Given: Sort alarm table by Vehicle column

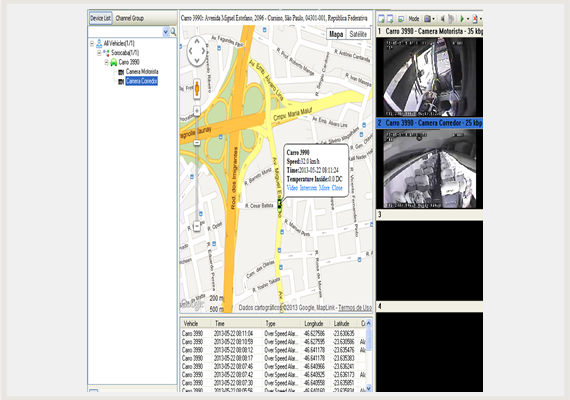Looking at the screenshot, I should point(196,323).
